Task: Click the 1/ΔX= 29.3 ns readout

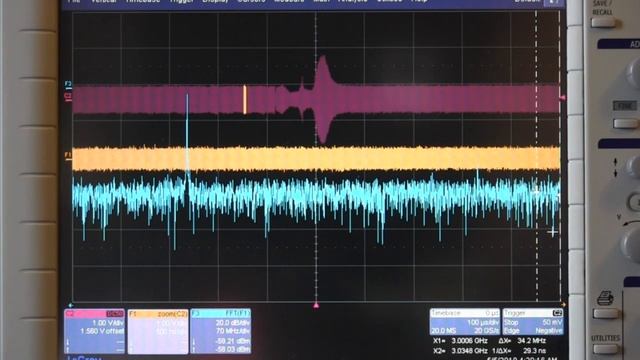Action: click(519, 351)
